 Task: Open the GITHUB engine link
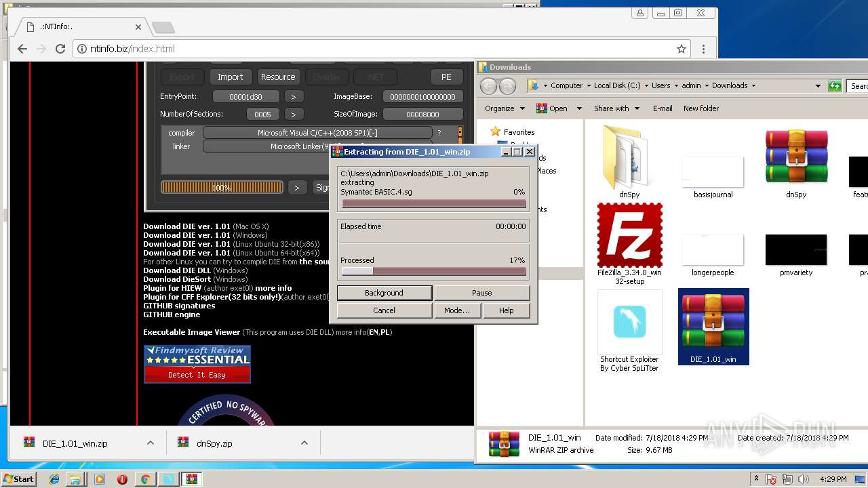click(172, 314)
